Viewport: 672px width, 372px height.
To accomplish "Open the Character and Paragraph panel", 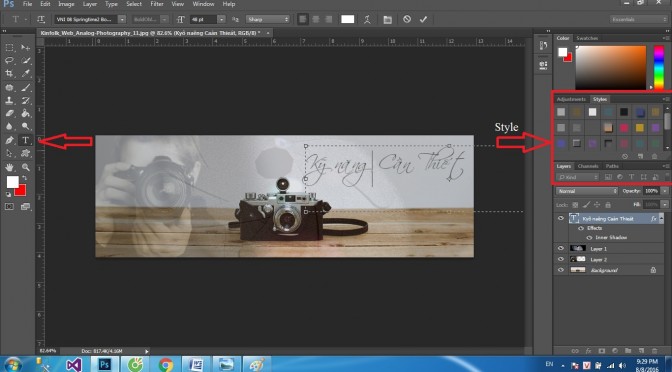I will [387, 19].
